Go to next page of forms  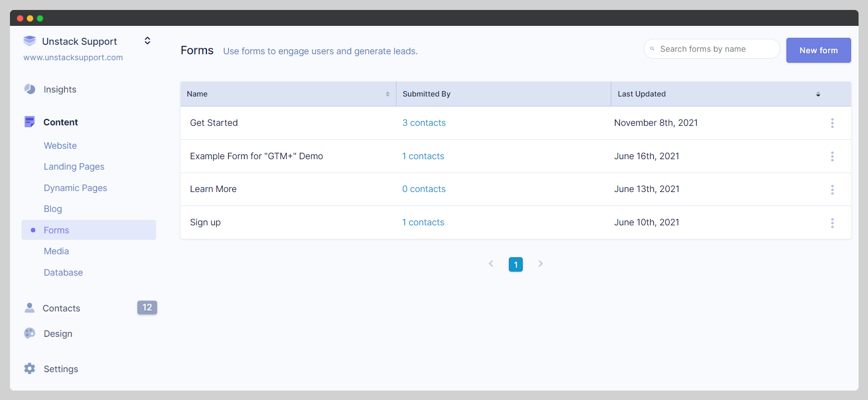pos(540,264)
